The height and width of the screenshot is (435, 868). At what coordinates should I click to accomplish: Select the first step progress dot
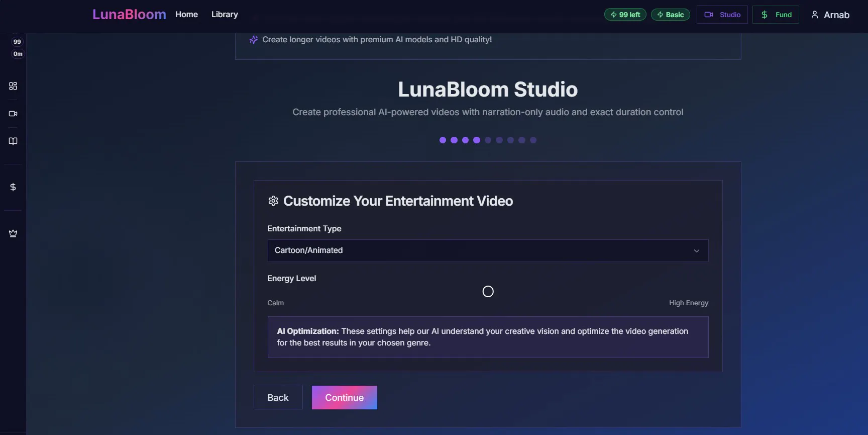point(443,140)
